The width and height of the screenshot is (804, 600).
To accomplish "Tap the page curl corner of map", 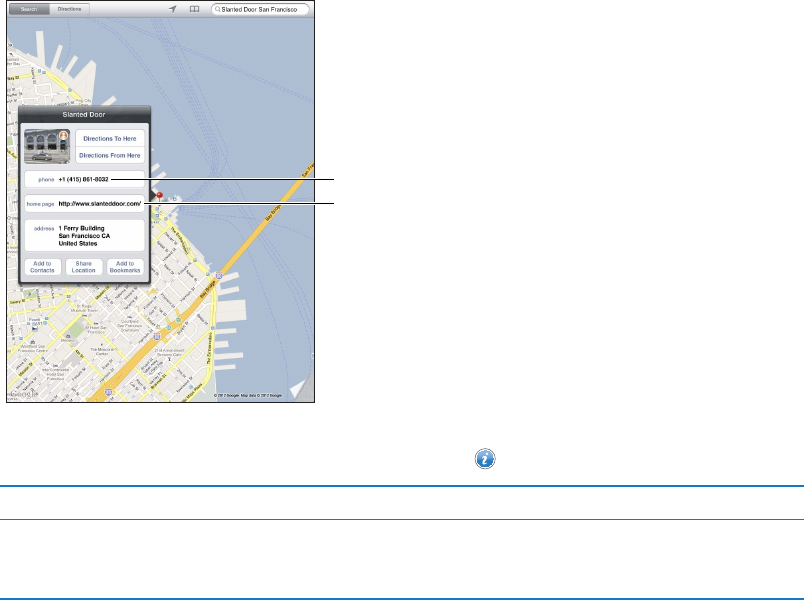I will click(303, 389).
